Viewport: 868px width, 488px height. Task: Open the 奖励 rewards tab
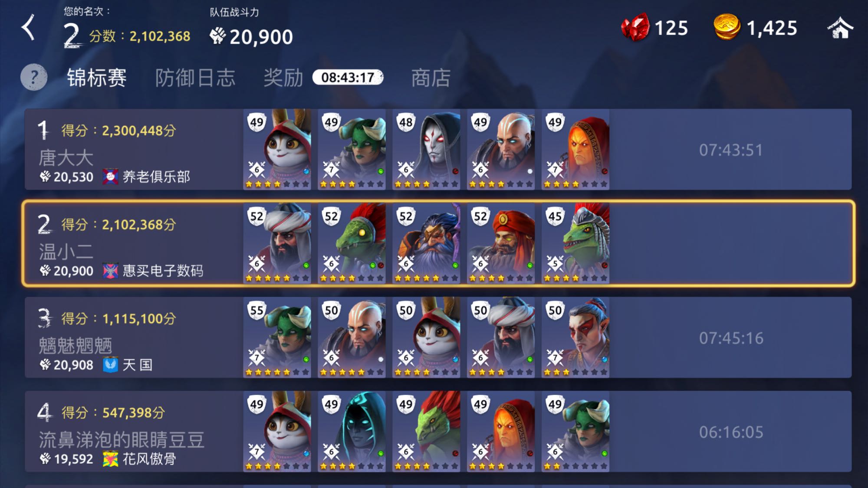[x=283, y=78]
